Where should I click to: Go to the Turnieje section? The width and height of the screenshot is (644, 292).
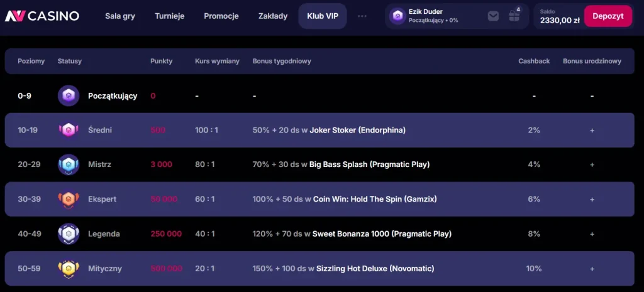coord(170,16)
